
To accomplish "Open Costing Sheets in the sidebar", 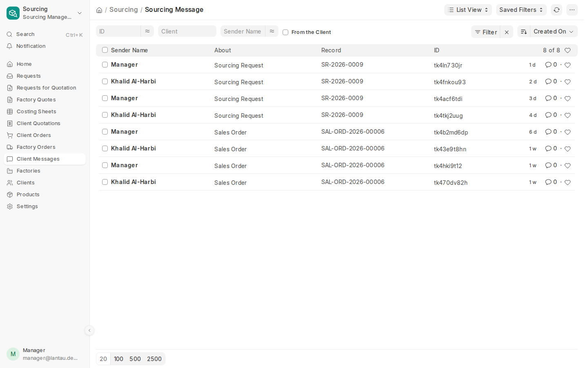I will pyautogui.click(x=45, y=112).
